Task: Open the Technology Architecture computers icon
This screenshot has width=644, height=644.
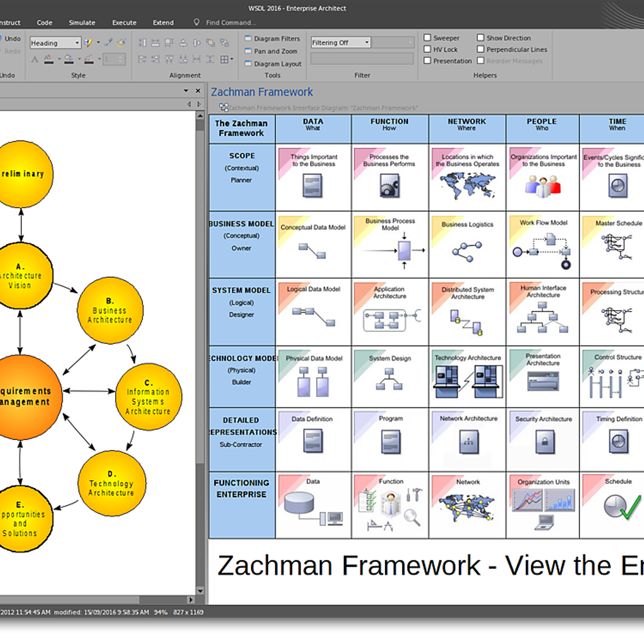Action: tap(468, 382)
